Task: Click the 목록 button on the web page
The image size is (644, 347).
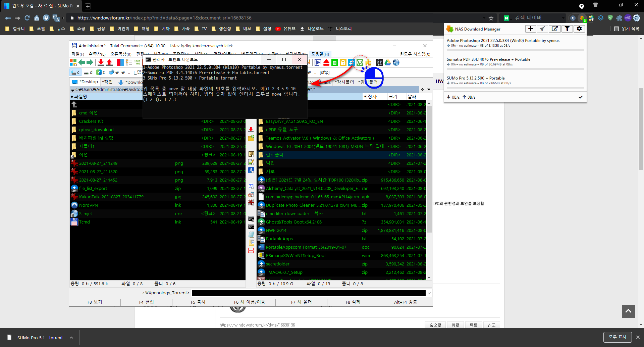Action: click(473, 325)
